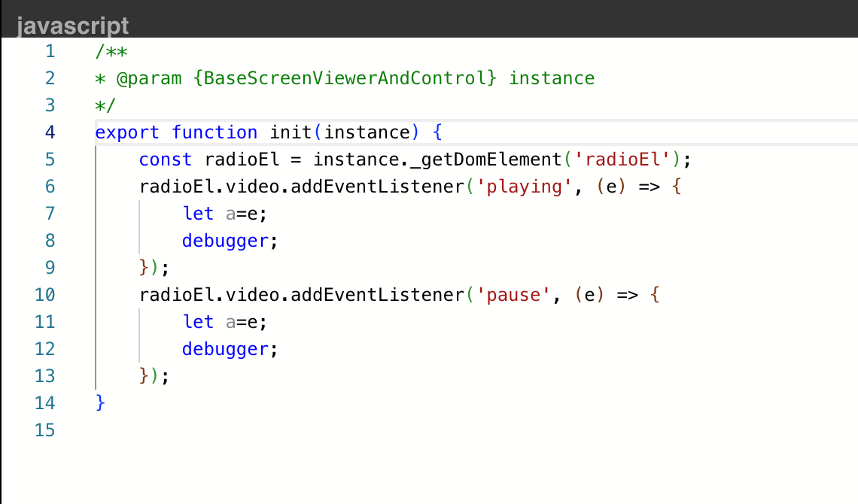
Task: Click line number 11 in the gutter
Action: click(45, 321)
